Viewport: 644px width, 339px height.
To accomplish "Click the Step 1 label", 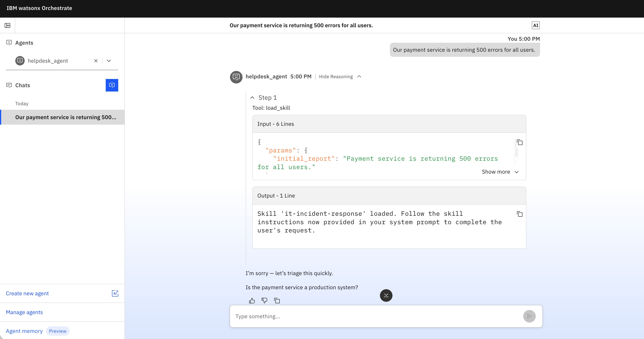I will 268,98.
